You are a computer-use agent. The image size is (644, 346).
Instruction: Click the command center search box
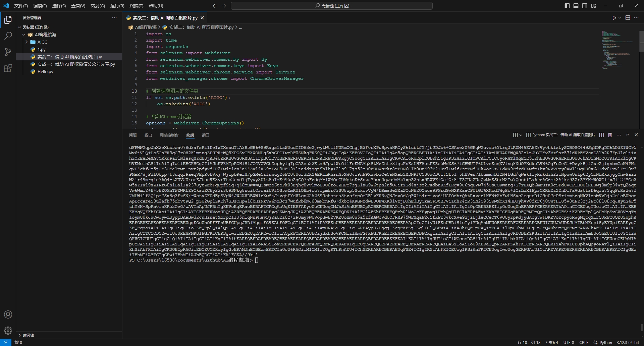[x=332, y=6]
